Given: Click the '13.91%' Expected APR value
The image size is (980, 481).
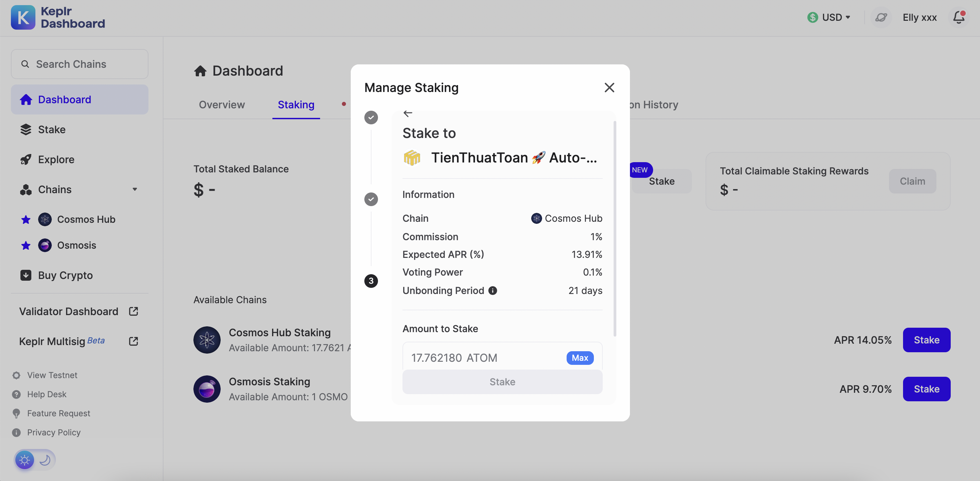Looking at the screenshot, I should click(x=587, y=254).
